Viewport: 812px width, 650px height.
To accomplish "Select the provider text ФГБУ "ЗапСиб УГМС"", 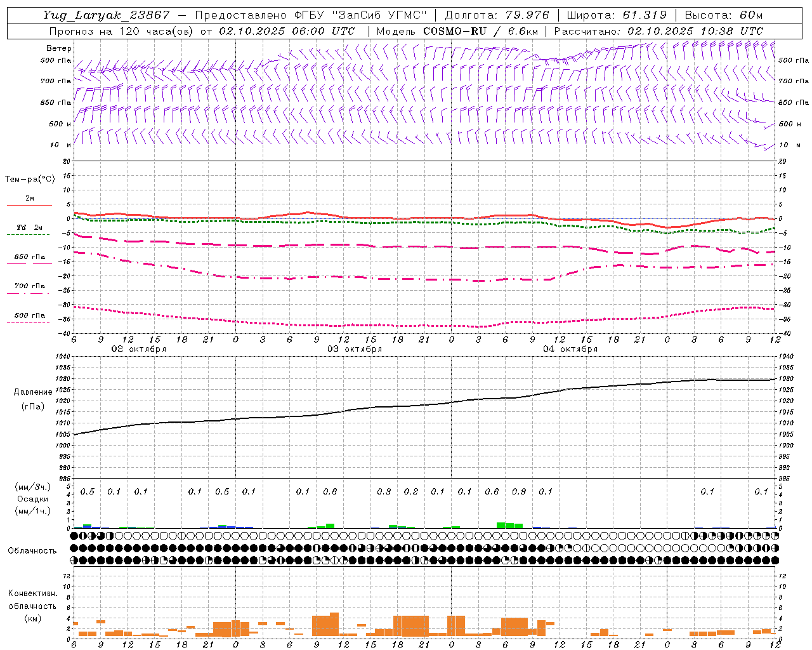I will [361, 15].
